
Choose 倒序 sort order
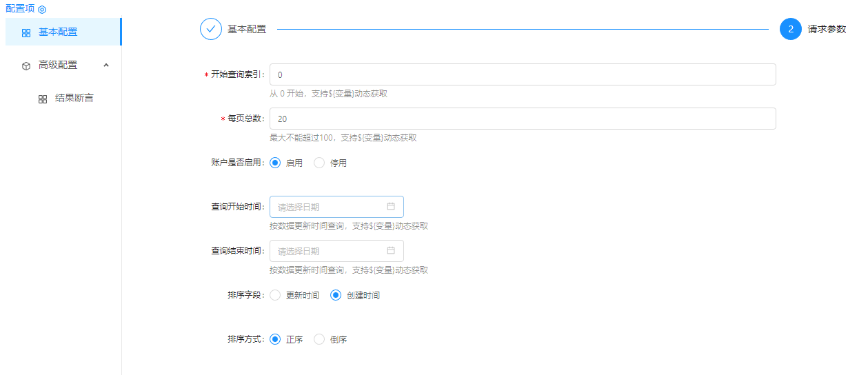click(319, 339)
